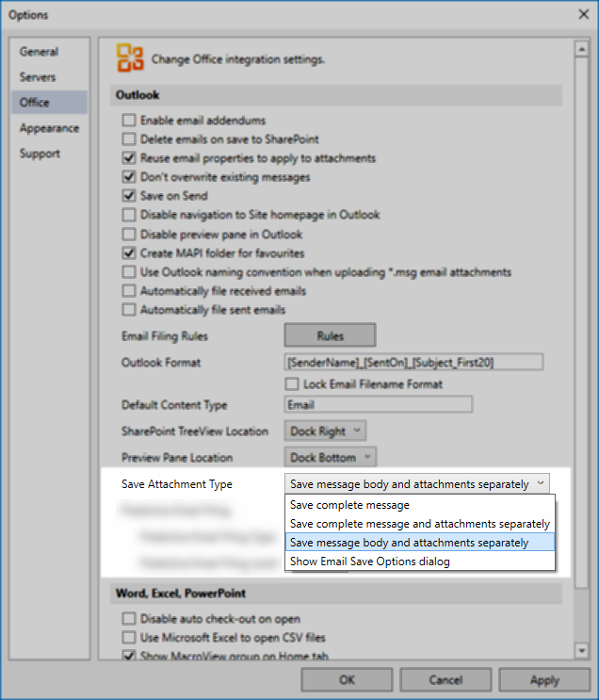Uncheck Save on Send
This screenshot has height=700, width=599.
click(x=129, y=196)
